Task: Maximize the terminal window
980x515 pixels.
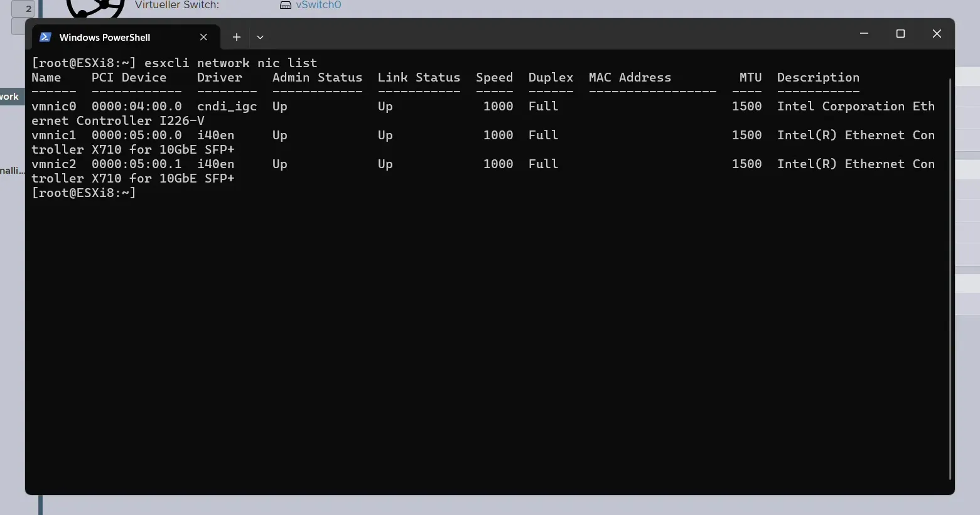Action: coord(900,34)
